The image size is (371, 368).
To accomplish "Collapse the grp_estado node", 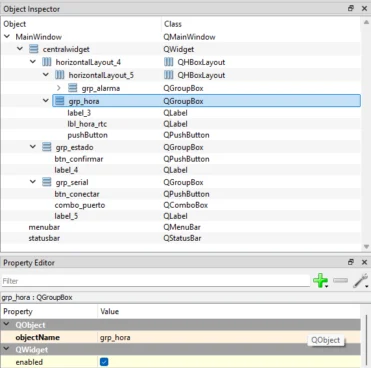I will coord(33,147).
